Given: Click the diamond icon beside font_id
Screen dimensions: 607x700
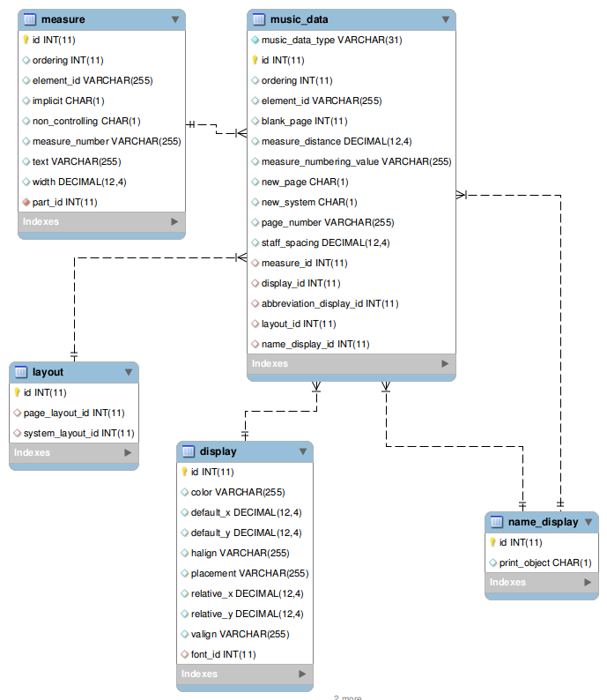Looking at the screenshot, I should point(184,654).
